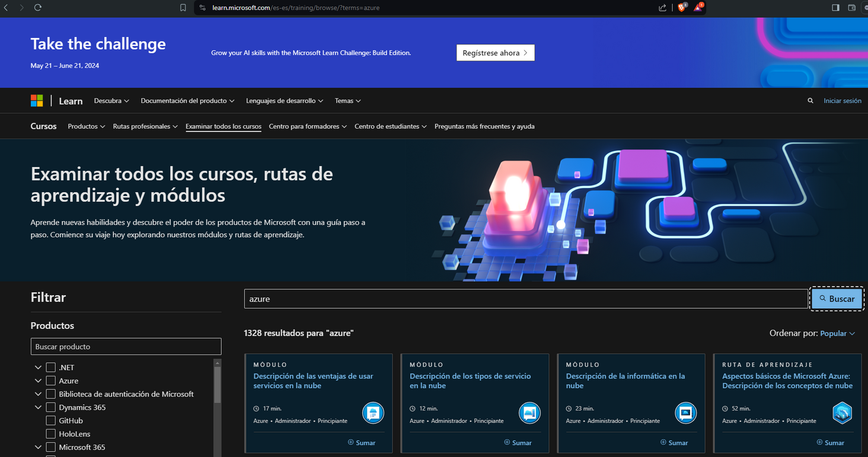Click badge icon on cloud benefits module
Image resolution: width=868 pixels, height=457 pixels.
373,413
